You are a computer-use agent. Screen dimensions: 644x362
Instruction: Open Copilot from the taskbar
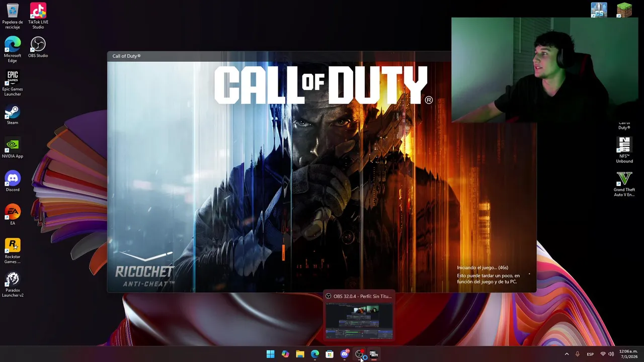(x=285, y=354)
